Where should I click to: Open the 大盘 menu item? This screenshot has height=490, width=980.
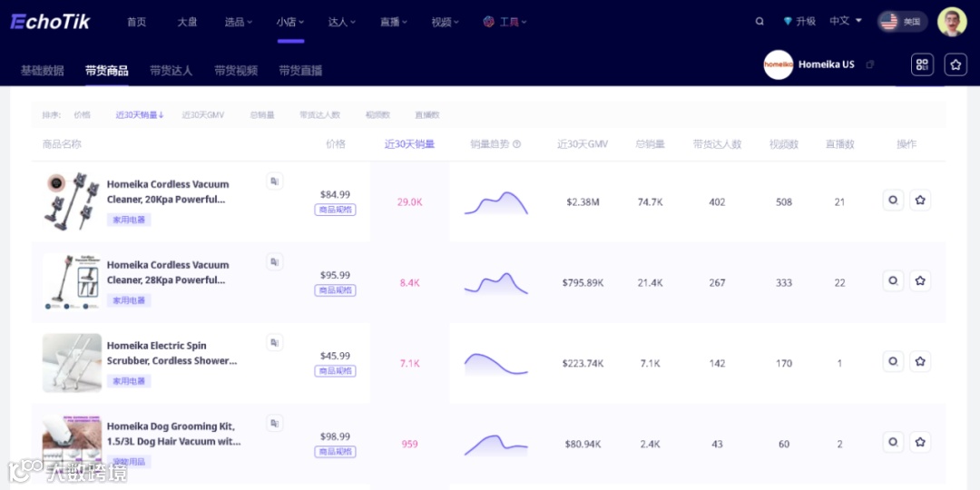click(187, 22)
